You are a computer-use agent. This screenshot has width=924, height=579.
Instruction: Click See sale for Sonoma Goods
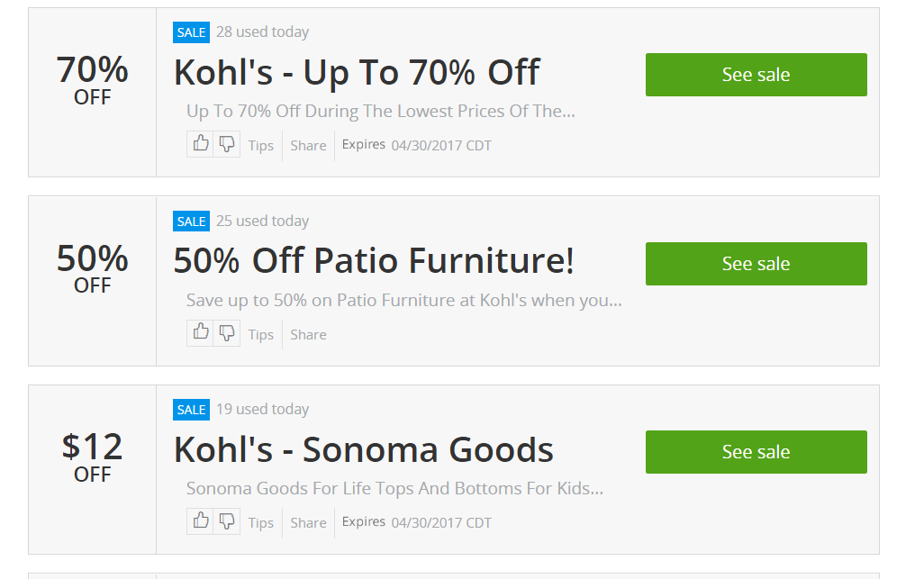coord(756,452)
